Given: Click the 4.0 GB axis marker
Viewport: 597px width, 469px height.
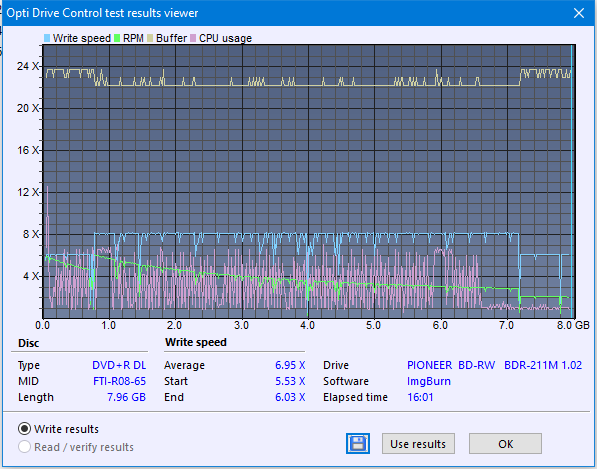Looking at the screenshot, I should 307,325.
